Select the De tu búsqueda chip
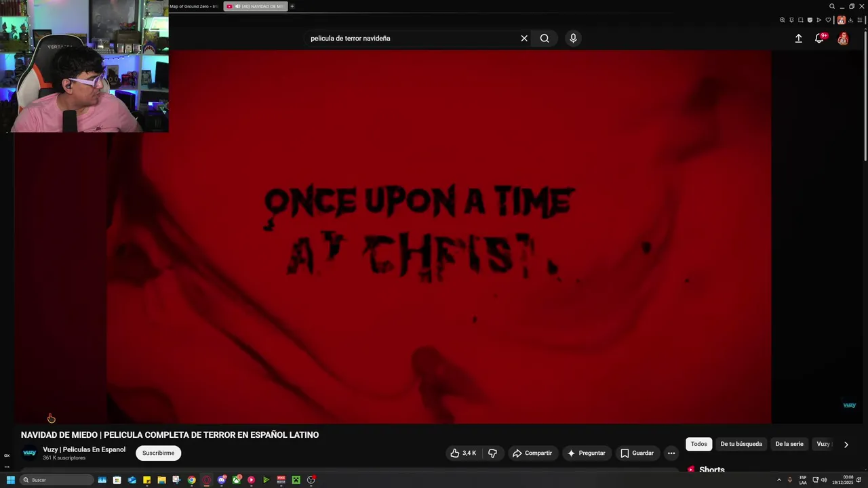 click(x=741, y=444)
